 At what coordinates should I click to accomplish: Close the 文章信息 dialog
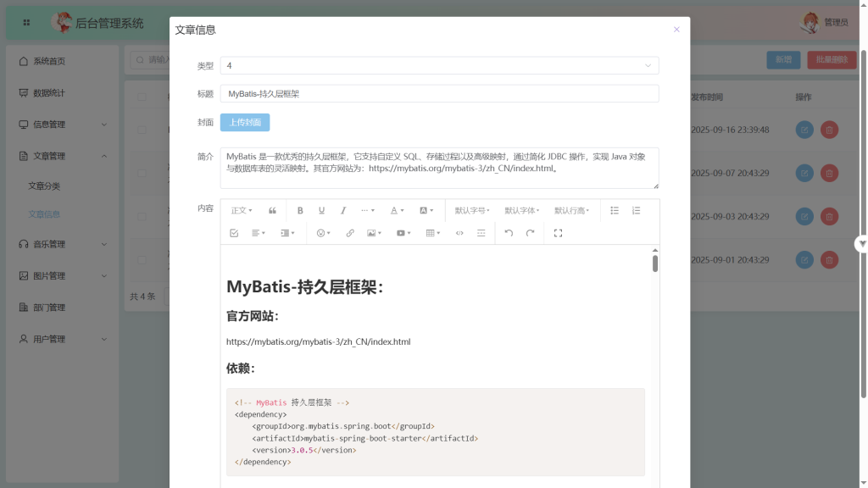(676, 30)
